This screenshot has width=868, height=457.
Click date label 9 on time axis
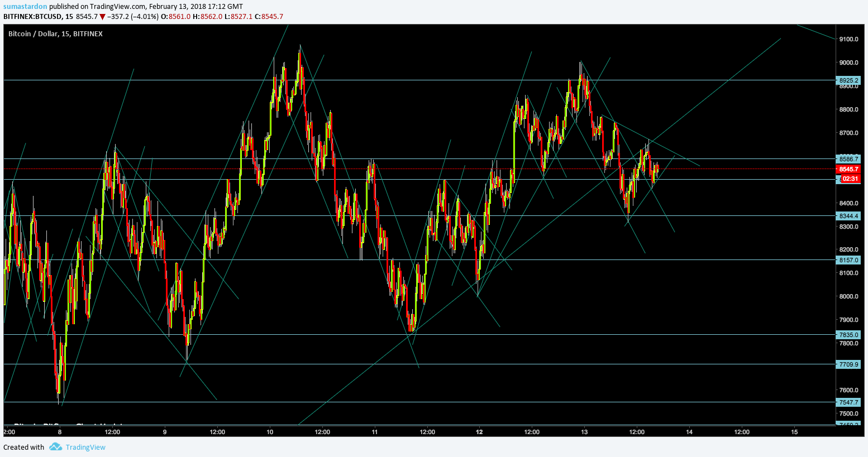tap(165, 432)
